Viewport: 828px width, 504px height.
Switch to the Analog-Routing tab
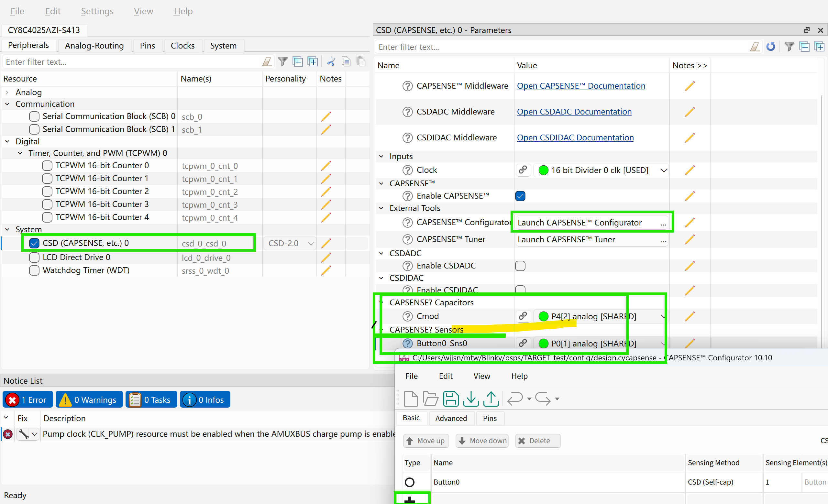pos(94,46)
